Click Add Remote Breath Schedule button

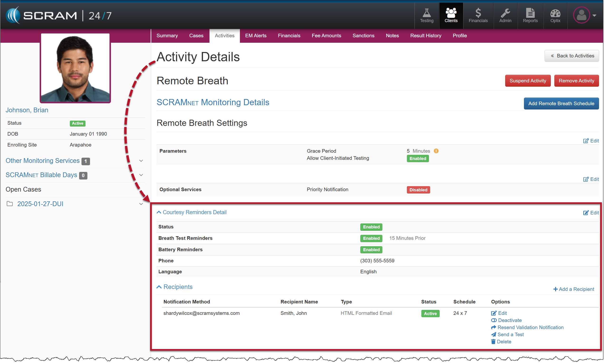(561, 104)
